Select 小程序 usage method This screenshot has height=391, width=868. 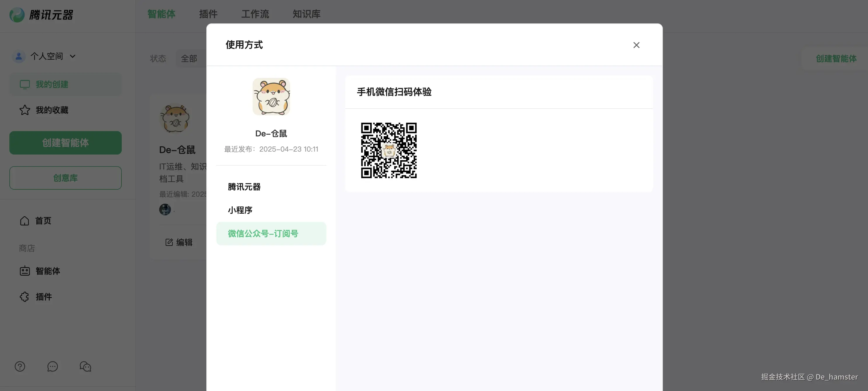271,210
